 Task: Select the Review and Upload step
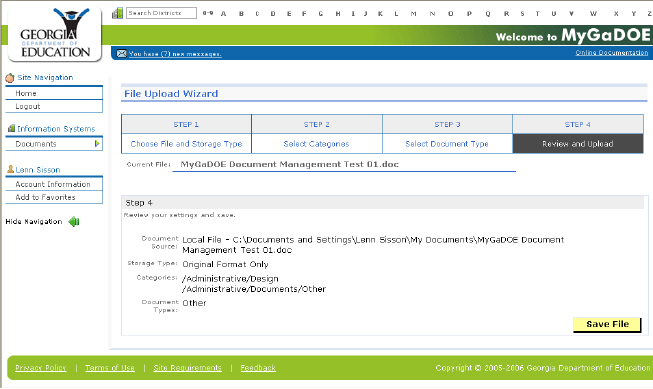(x=578, y=144)
